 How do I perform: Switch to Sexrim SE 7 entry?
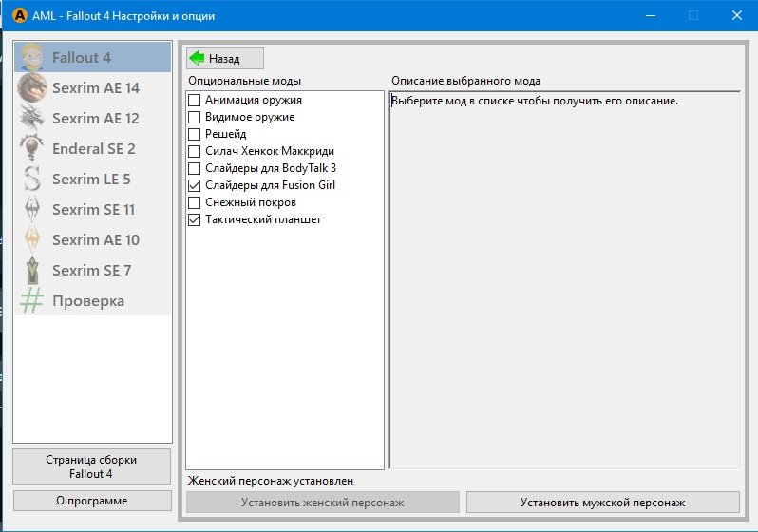(91, 270)
